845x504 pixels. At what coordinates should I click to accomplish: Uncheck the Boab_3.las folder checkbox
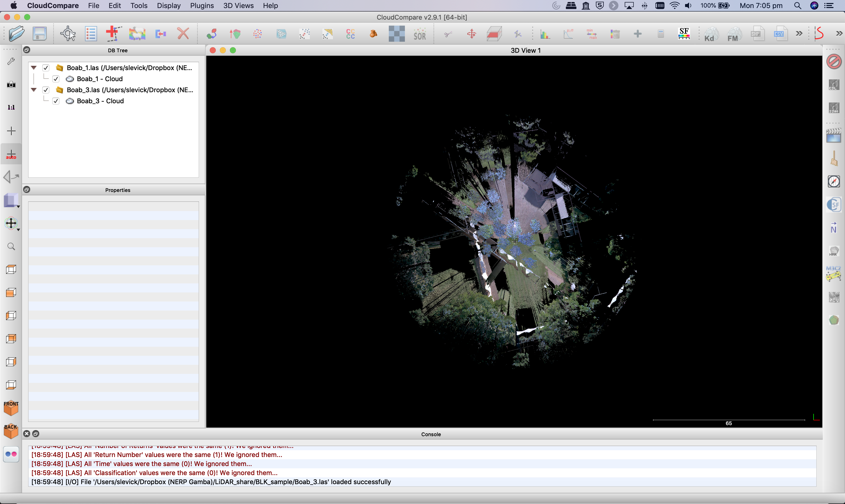click(x=46, y=90)
